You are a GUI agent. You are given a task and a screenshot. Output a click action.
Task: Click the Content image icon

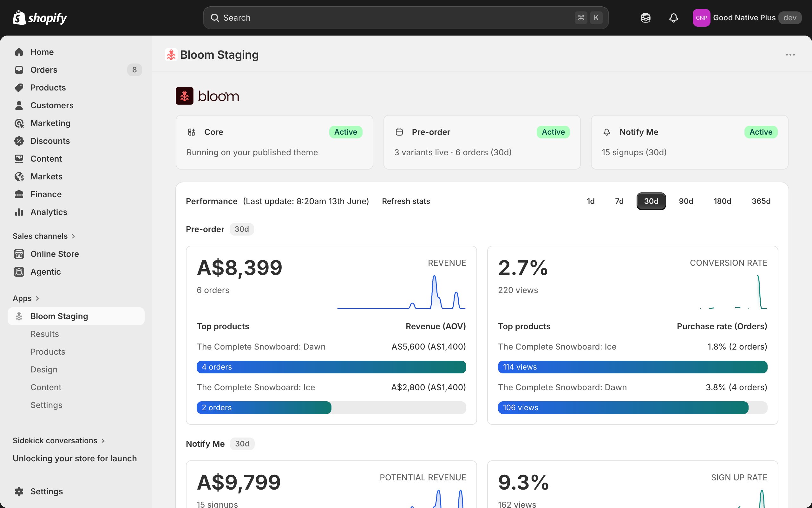pos(19,159)
